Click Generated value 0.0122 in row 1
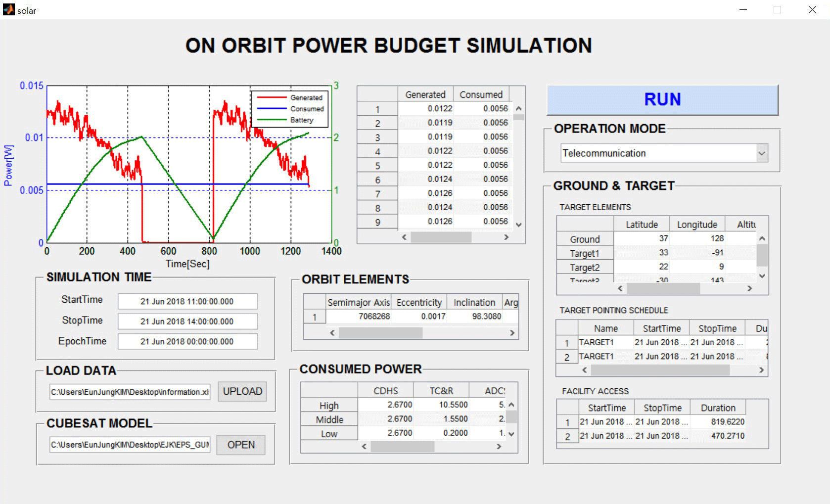Viewport: 830px width, 504px height. (425, 109)
